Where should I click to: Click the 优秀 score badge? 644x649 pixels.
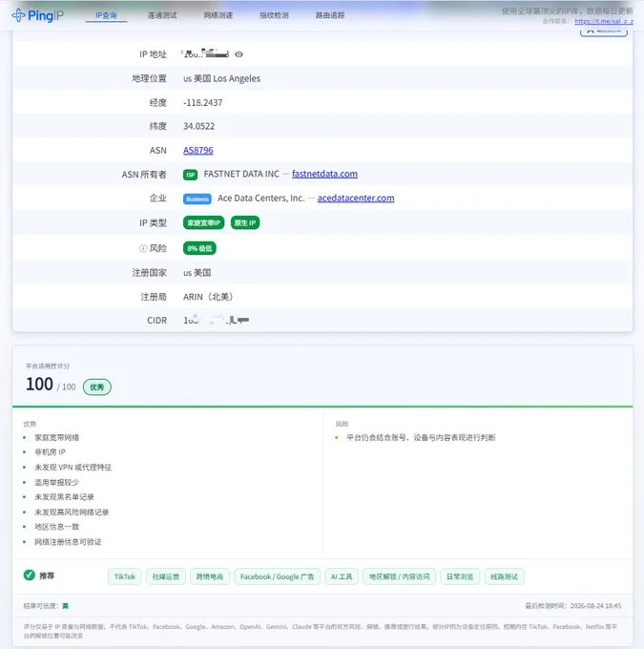click(97, 387)
